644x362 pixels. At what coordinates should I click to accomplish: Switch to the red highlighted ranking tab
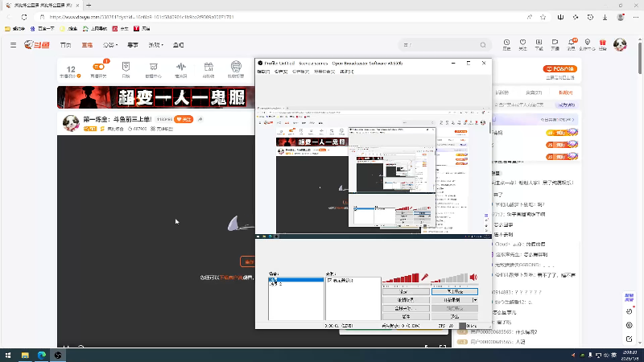click(x=566, y=93)
